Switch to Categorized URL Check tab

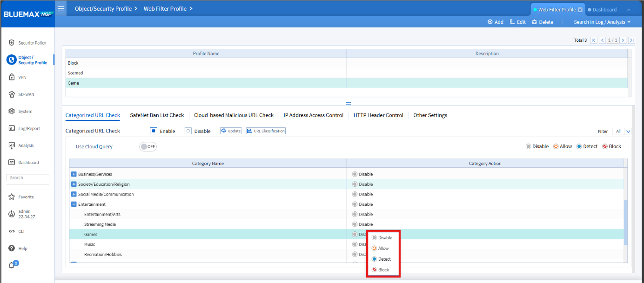click(93, 115)
